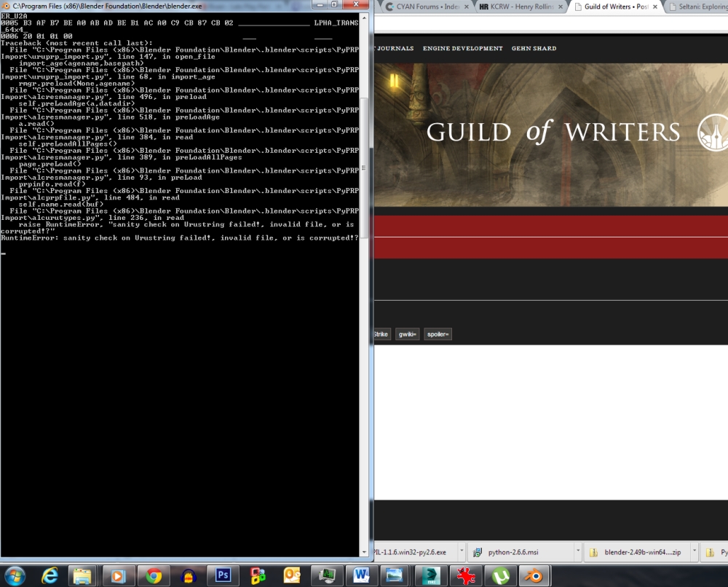Screen dimensions: 728x587
Task: Open menu arrow for blender-2.49b zip download
Action: pyautogui.click(x=695, y=551)
